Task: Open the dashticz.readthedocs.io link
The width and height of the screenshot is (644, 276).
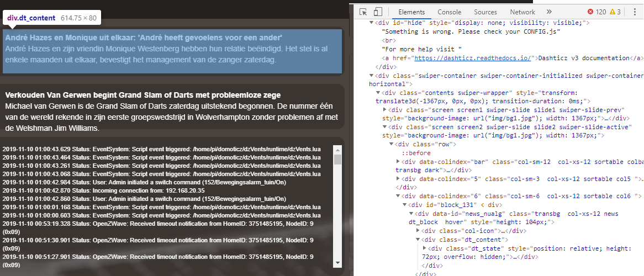Action: [x=473, y=59]
